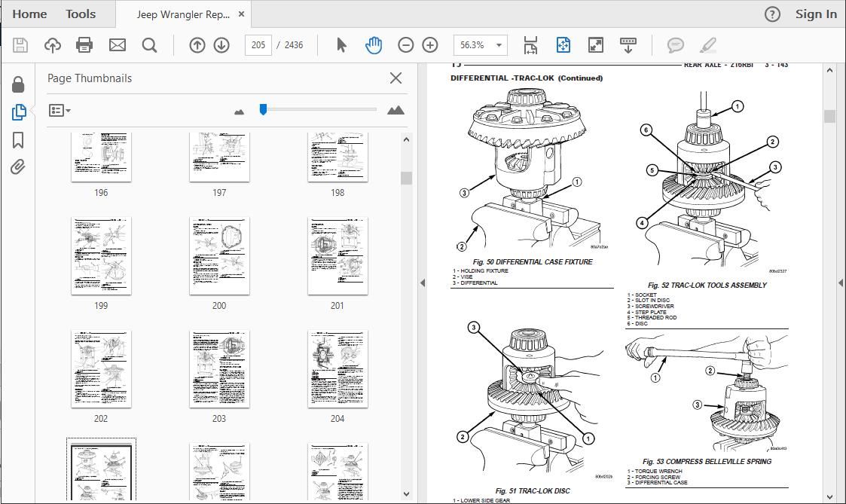Viewport: 846px width, 504px height.
Task: Open Bookmarks panel icon
Action: 18,140
